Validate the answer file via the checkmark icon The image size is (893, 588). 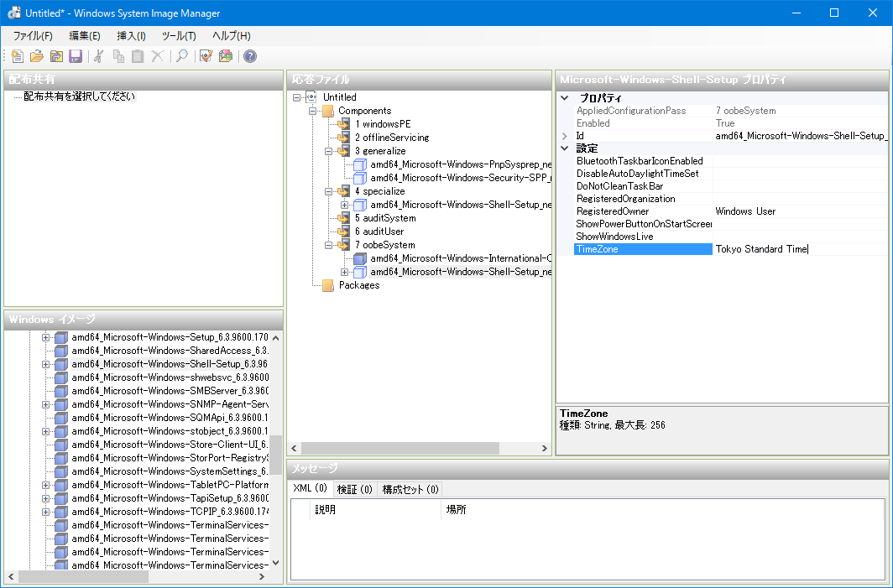206,56
